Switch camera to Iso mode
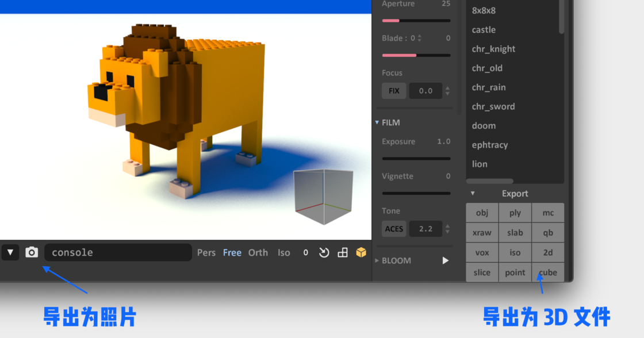Screen dimensions: 644x338 283,252
